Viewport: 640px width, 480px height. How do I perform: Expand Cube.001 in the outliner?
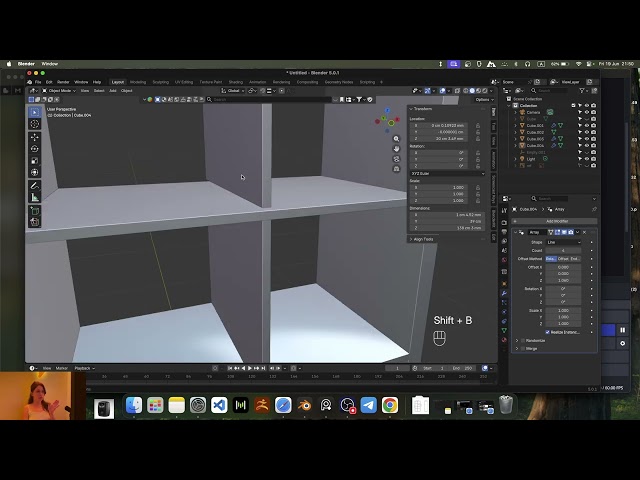click(x=515, y=126)
